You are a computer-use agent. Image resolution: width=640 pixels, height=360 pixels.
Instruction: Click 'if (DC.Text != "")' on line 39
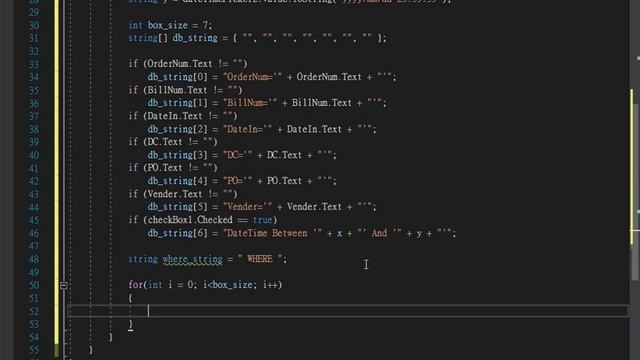click(x=173, y=142)
